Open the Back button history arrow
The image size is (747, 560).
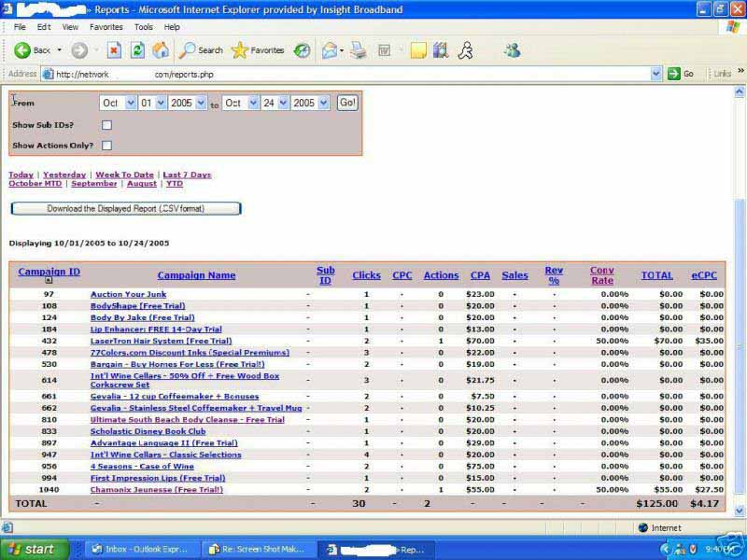(60, 50)
